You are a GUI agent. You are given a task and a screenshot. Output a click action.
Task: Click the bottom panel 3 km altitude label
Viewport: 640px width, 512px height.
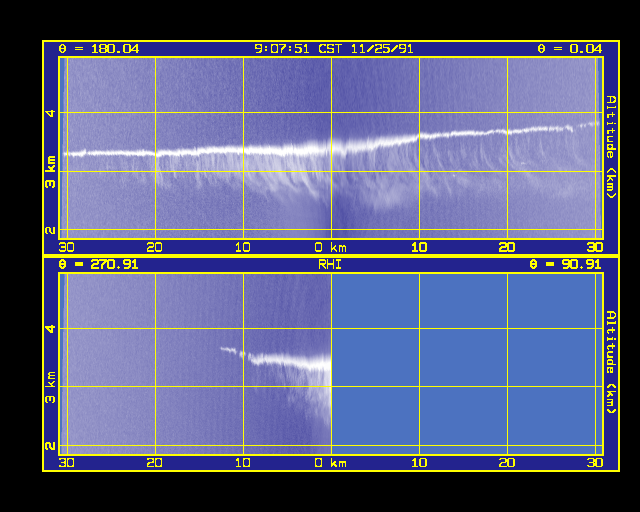click(50, 387)
